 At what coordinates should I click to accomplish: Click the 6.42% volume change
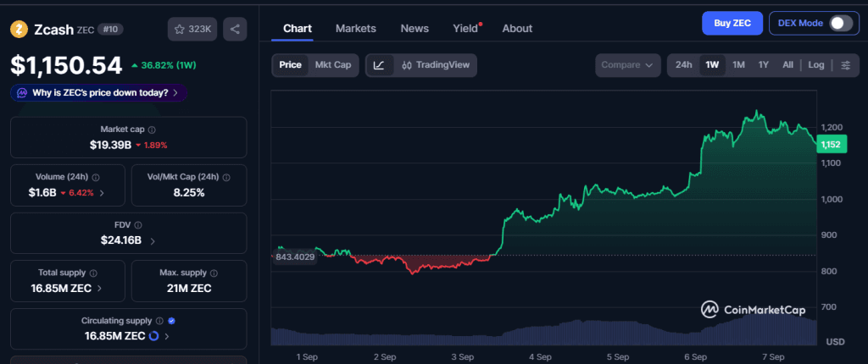click(77, 193)
